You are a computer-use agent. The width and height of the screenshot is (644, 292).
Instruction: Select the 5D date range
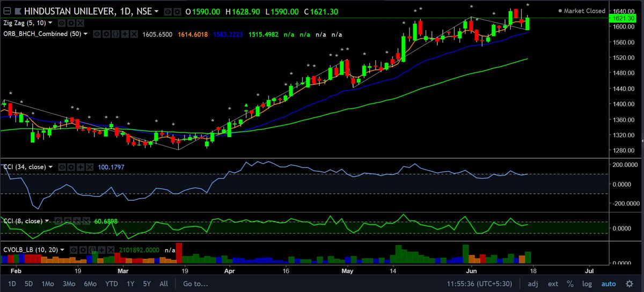click(29, 284)
